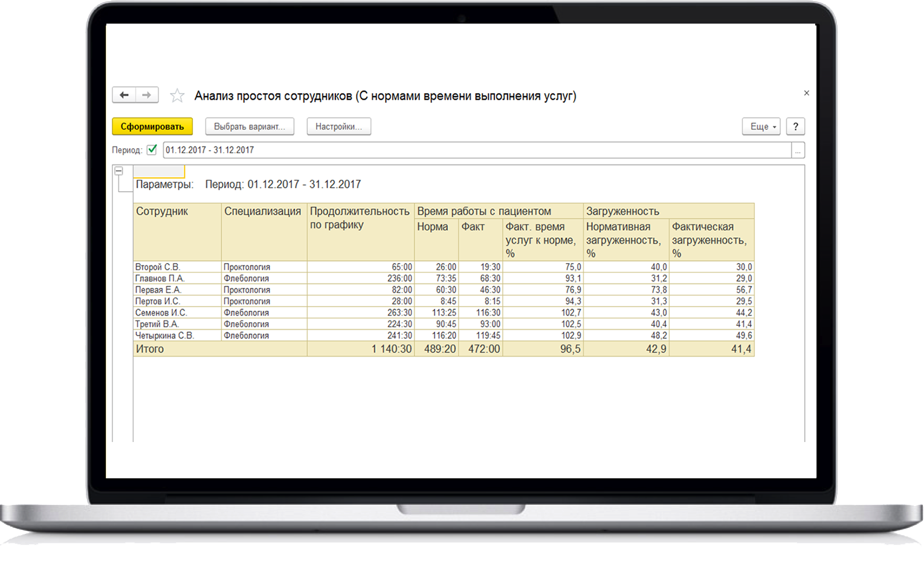Select employee Первая Е.А. cell
Viewport: 924px width, 566px height.
177,290
